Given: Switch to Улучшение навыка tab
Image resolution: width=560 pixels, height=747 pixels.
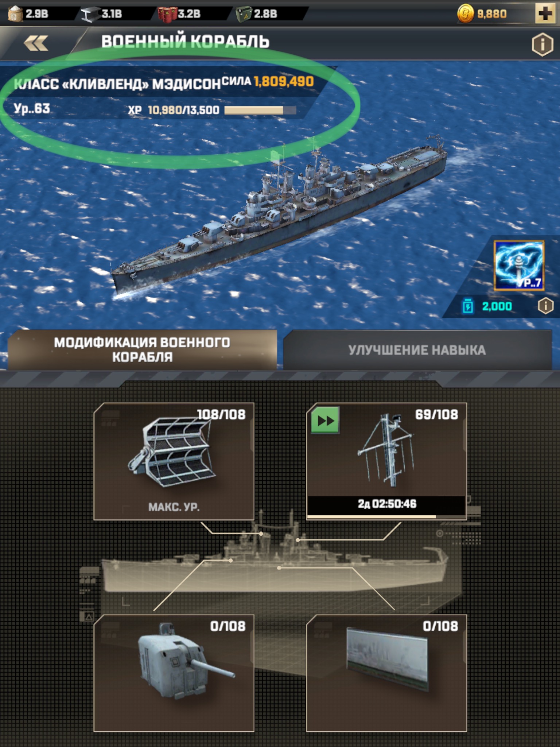Looking at the screenshot, I should [417, 350].
